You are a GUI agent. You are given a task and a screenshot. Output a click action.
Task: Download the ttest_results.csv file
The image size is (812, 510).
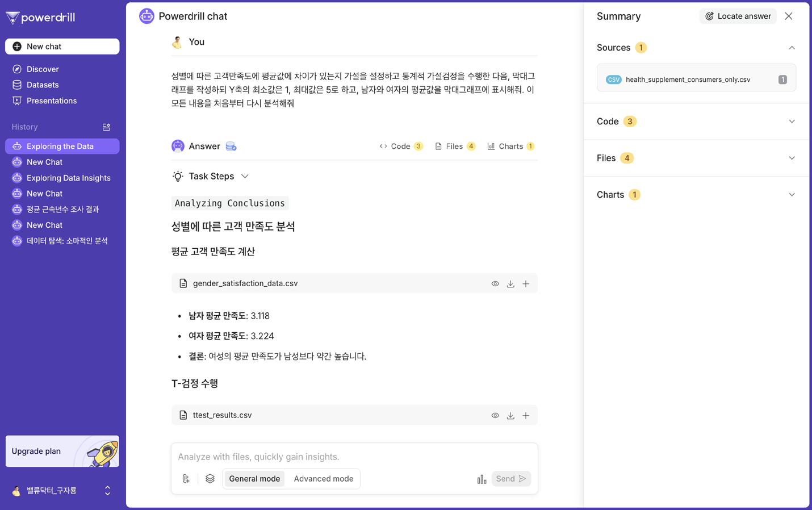pos(510,415)
